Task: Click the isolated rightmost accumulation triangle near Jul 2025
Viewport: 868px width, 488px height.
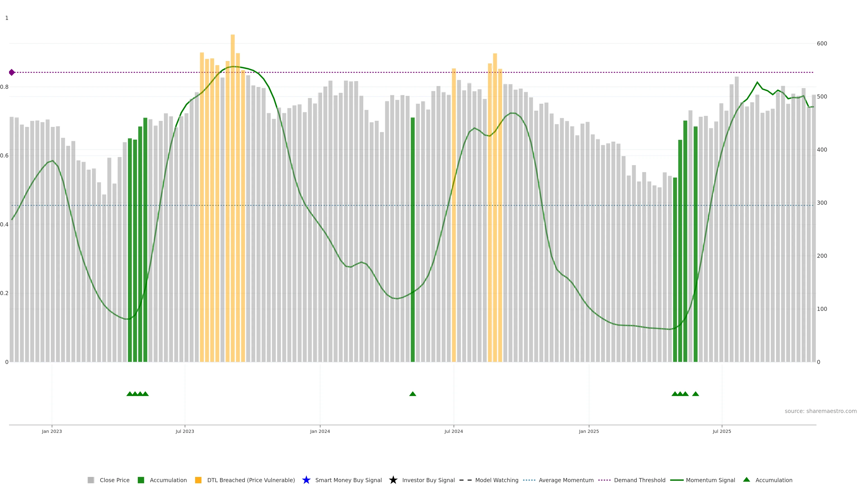Action: click(x=696, y=394)
